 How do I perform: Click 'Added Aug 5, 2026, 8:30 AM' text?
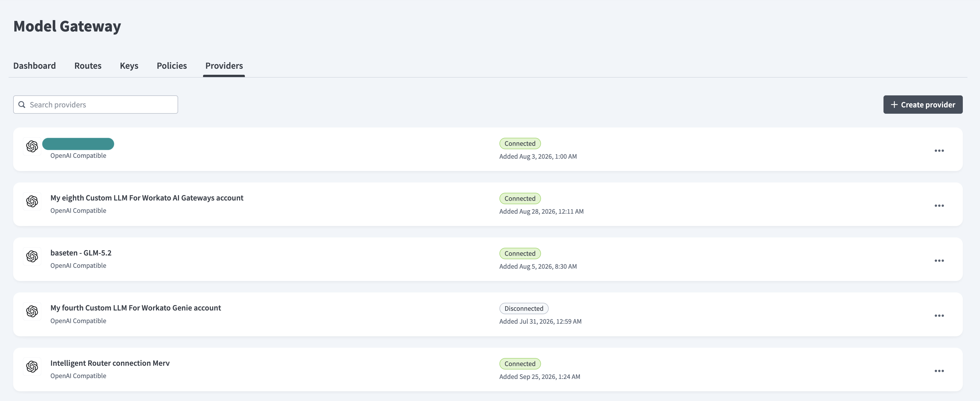[x=538, y=267]
